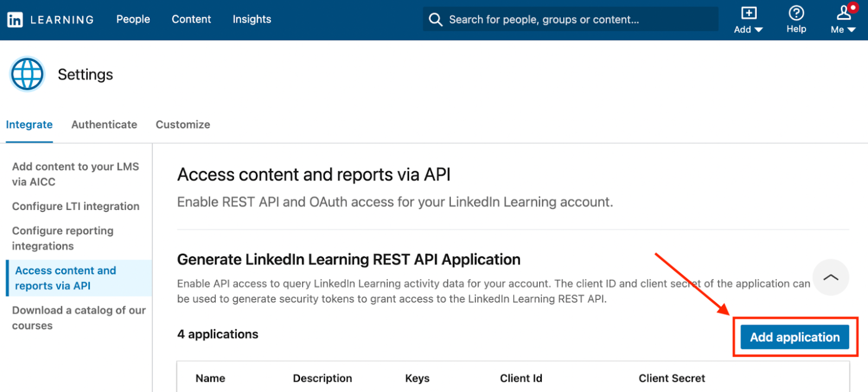The height and width of the screenshot is (392, 868).
Task: Click the search magnifier icon
Action: coord(436,20)
